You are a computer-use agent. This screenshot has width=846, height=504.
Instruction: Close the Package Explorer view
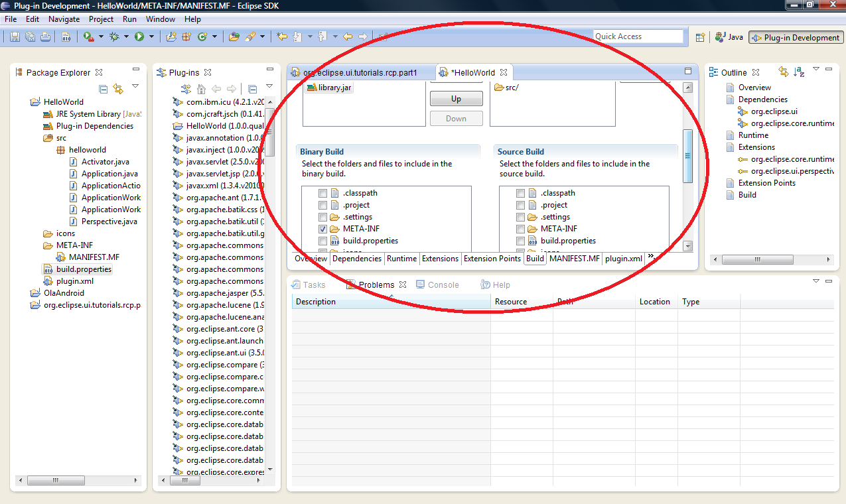pyautogui.click(x=99, y=72)
